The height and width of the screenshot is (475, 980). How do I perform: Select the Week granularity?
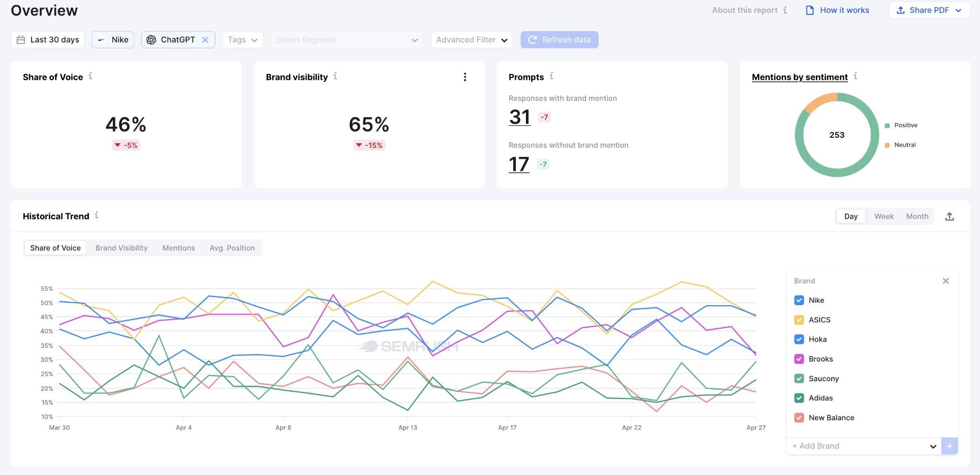pos(884,216)
